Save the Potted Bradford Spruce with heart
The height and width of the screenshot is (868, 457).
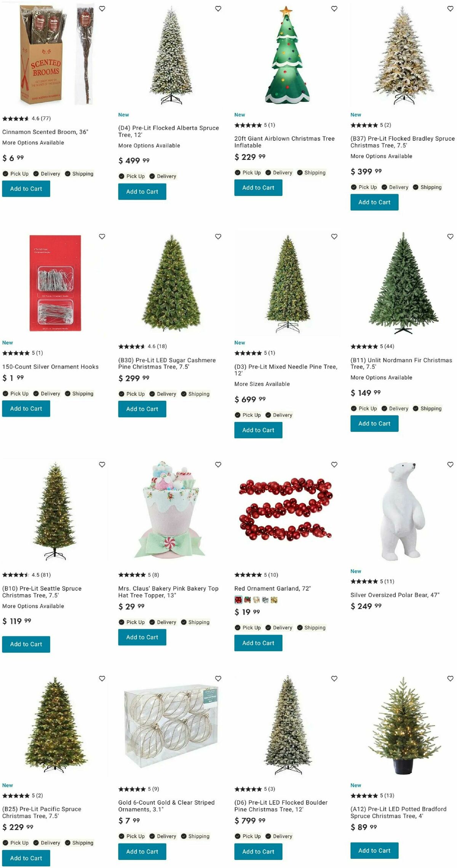(450, 678)
